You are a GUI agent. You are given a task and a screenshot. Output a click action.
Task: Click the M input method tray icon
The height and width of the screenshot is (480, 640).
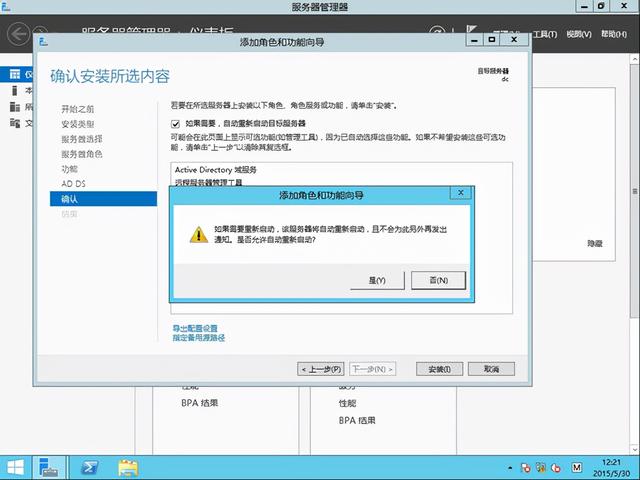coord(576,467)
